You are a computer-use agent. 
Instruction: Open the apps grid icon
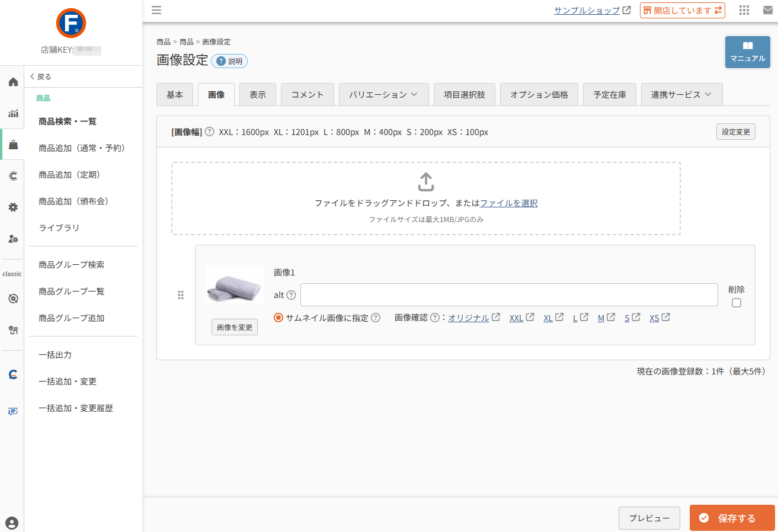pyautogui.click(x=745, y=10)
